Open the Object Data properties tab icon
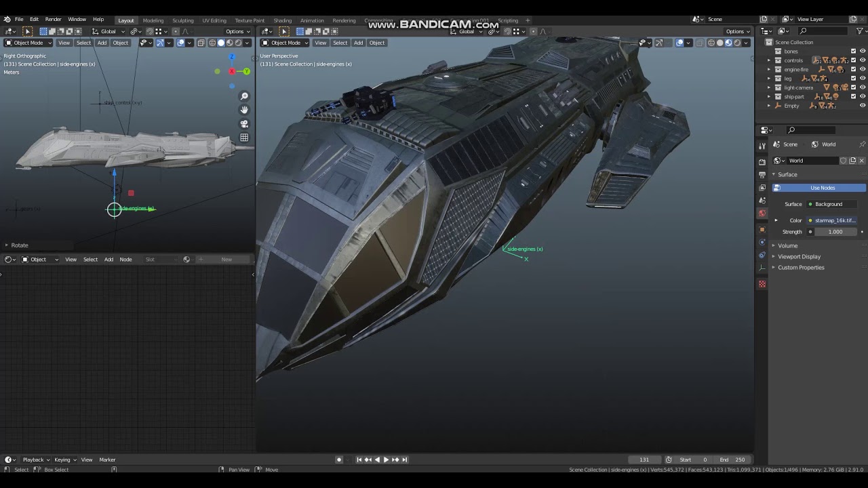 click(x=762, y=268)
